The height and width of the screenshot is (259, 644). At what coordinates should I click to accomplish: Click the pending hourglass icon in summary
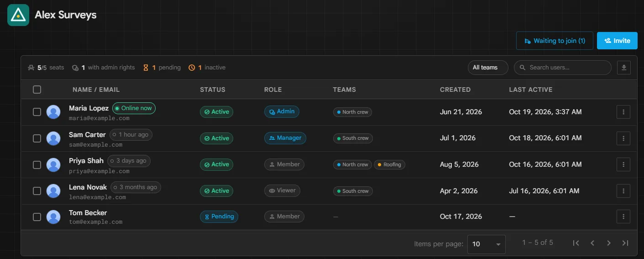point(146,68)
